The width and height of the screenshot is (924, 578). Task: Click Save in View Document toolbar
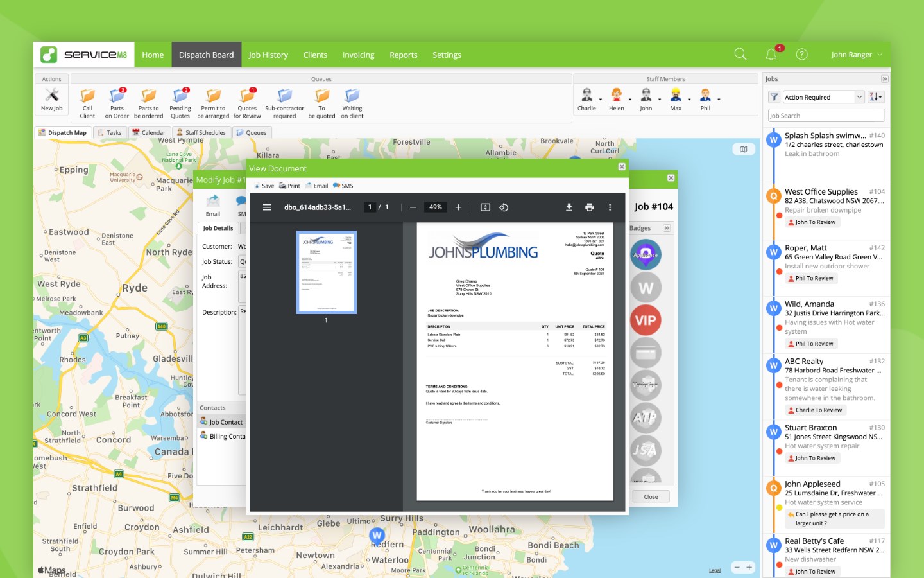tap(264, 186)
